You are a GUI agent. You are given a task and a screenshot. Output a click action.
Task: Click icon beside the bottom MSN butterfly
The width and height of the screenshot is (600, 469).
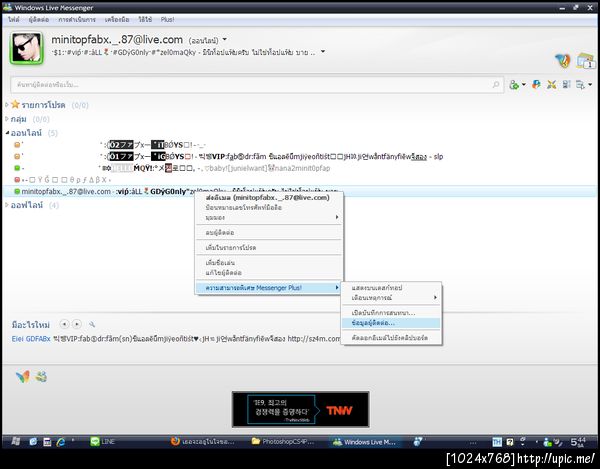[x=41, y=377]
